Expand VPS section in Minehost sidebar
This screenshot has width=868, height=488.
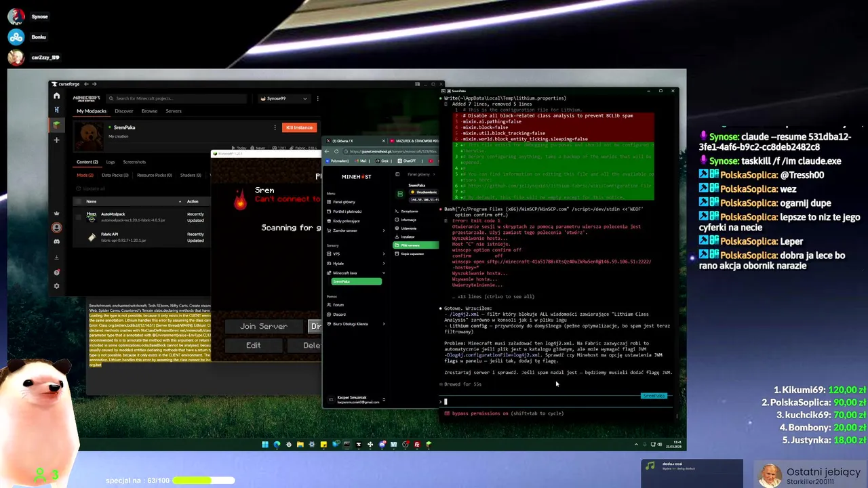383,254
